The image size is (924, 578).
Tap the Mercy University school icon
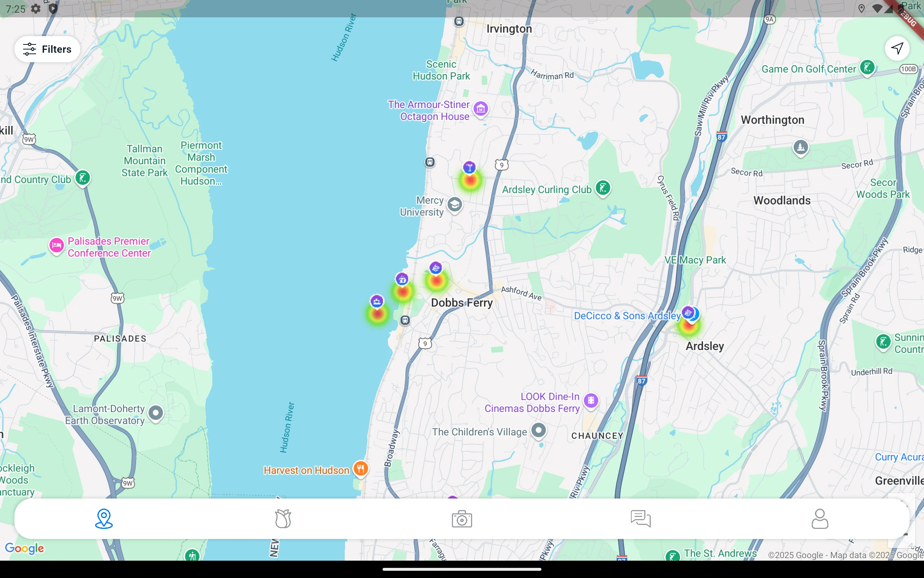454,205
